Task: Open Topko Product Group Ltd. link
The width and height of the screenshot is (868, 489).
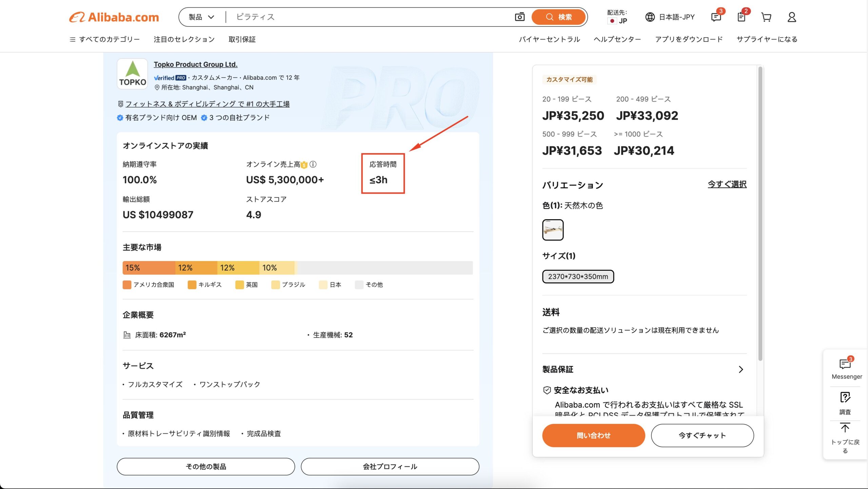Action: tap(196, 64)
